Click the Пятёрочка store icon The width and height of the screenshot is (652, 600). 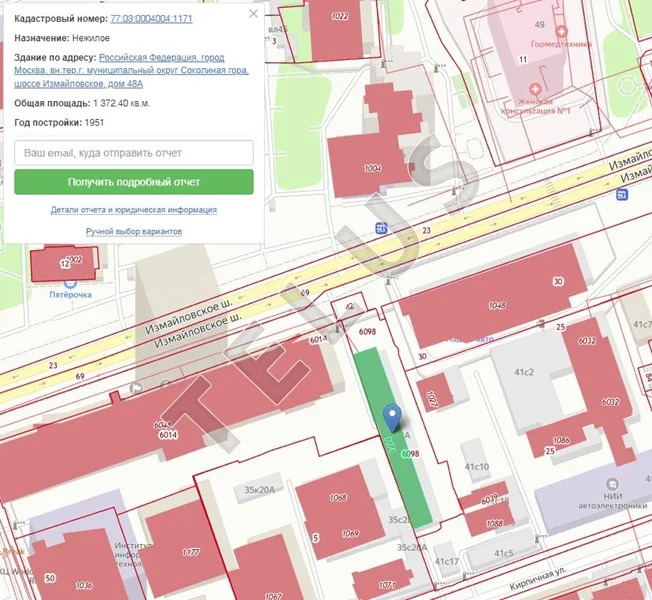[x=70, y=284]
